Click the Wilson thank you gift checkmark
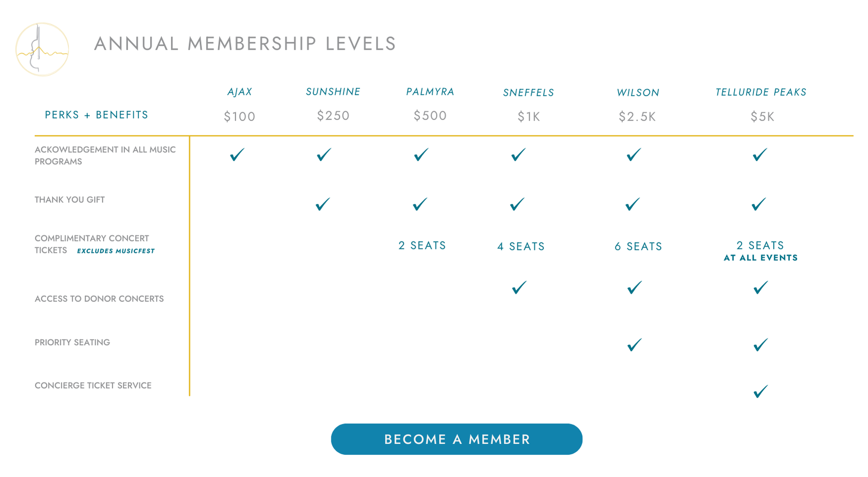 (633, 204)
